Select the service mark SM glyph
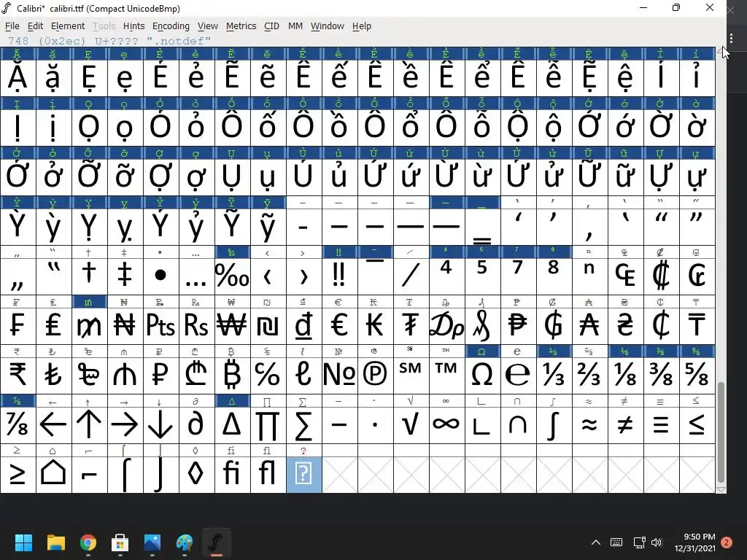The image size is (747, 560). coord(411,376)
